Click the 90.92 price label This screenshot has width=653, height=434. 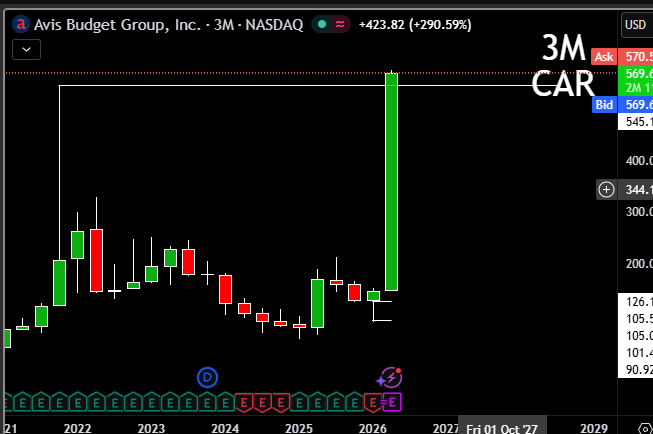coord(638,369)
